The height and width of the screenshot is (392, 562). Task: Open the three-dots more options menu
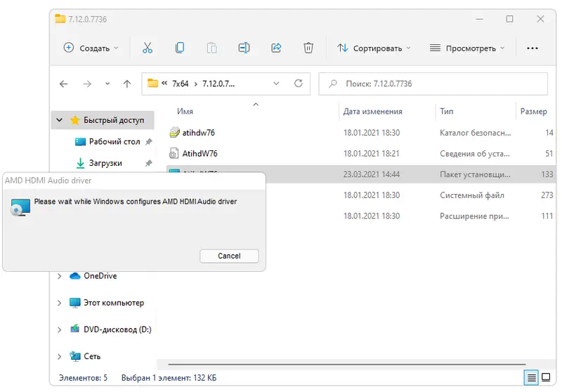tap(532, 48)
